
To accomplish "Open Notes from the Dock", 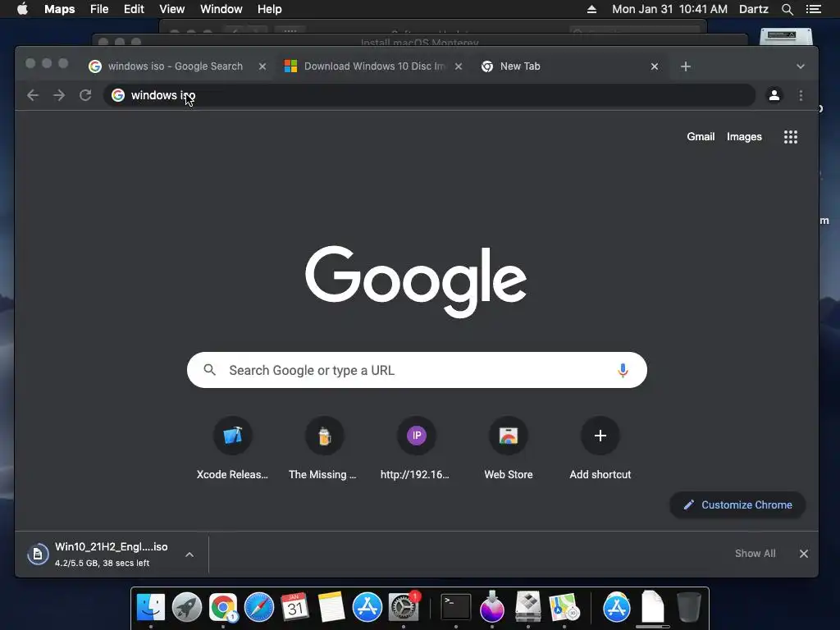I will point(331,608).
